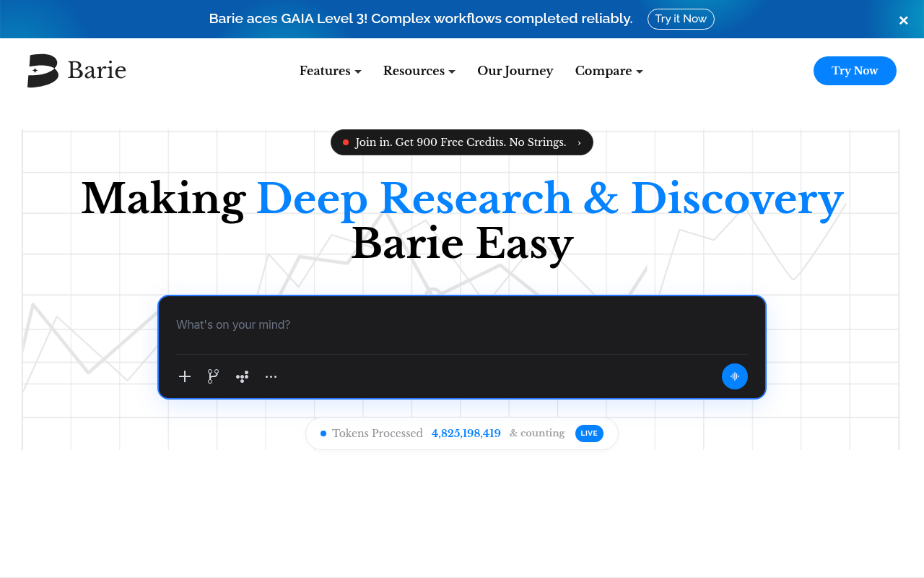Dismiss the top announcement banner
924x578 pixels.
[x=904, y=20]
